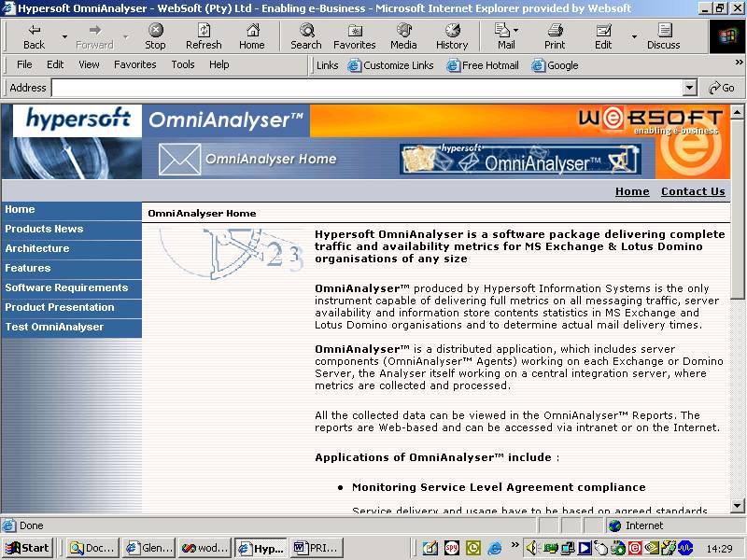747x560 pixels.
Task: Click the red e tray icon
Action: [x=635, y=548]
